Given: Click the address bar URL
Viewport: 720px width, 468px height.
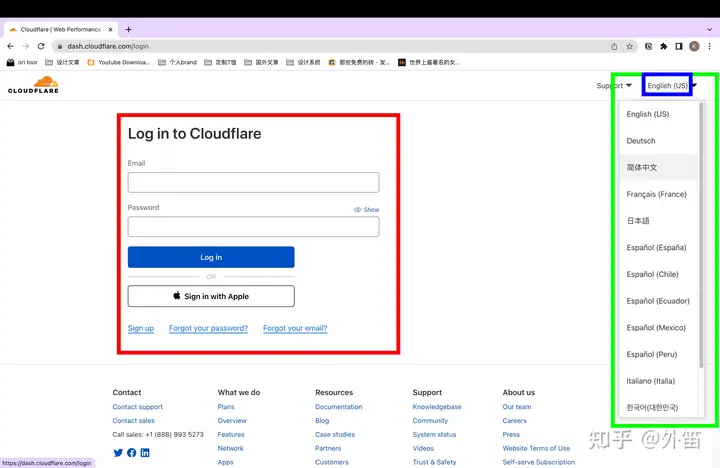Looking at the screenshot, I should tap(108, 46).
